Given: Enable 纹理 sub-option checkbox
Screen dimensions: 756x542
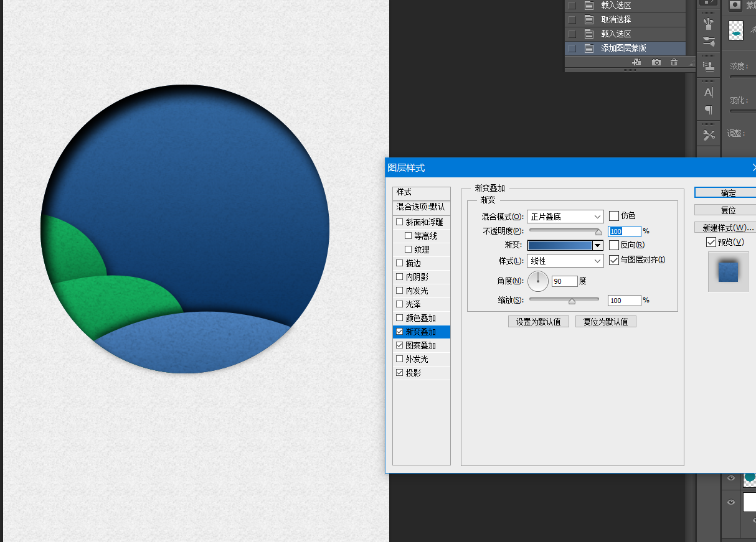Looking at the screenshot, I should pos(409,250).
